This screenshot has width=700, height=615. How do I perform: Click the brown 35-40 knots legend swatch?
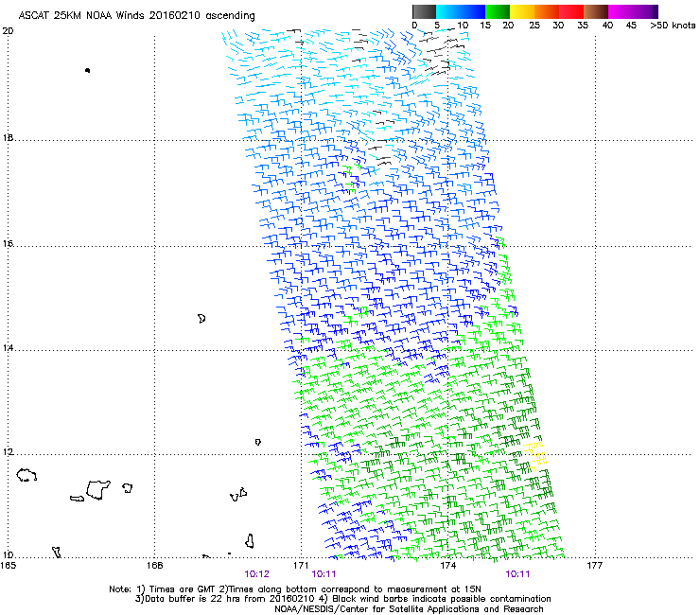tap(596, 11)
